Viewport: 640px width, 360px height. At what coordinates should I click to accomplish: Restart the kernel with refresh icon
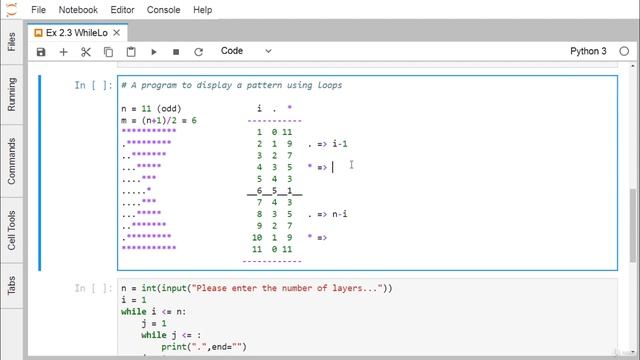coord(198,52)
